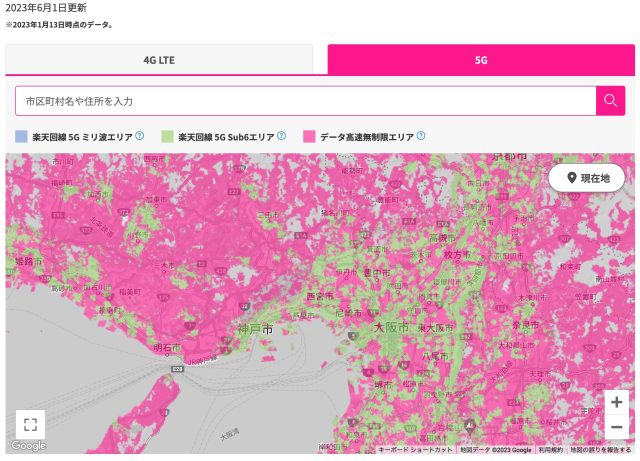Open help icon for データ高速無制限エリア
Image resolution: width=640 pixels, height=461 pixels.
click(x=421, y=136)
